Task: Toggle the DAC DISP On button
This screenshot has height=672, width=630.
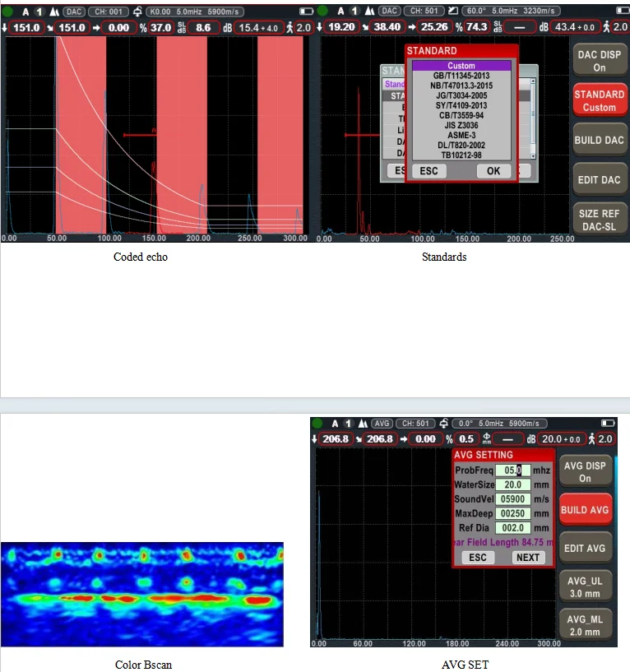Action: (599, 61)
